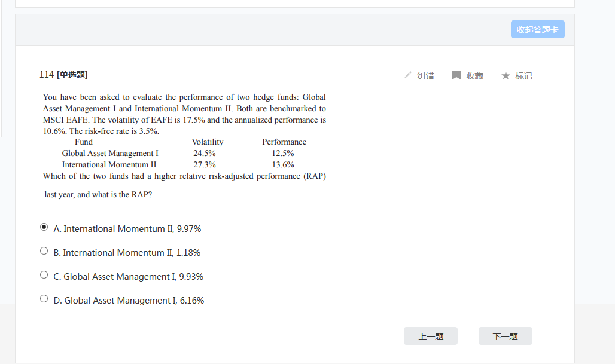Choose radio button for option C
Screen dimensions: 615x364
(44, 275)
